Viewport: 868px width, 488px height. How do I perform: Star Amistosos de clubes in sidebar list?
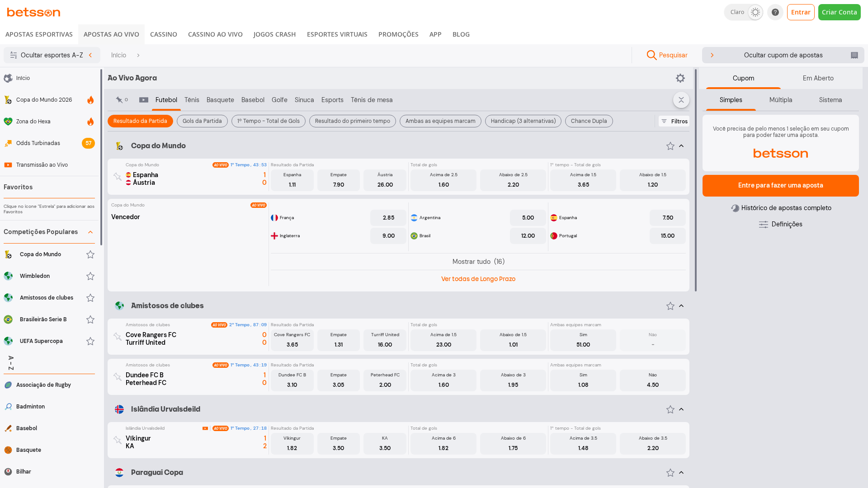coord(90,298)
